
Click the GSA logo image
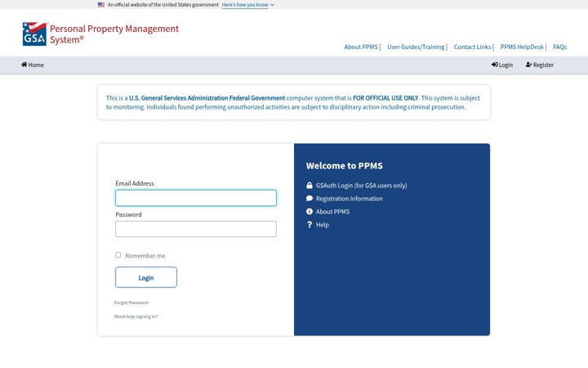[x=34, y=34]
